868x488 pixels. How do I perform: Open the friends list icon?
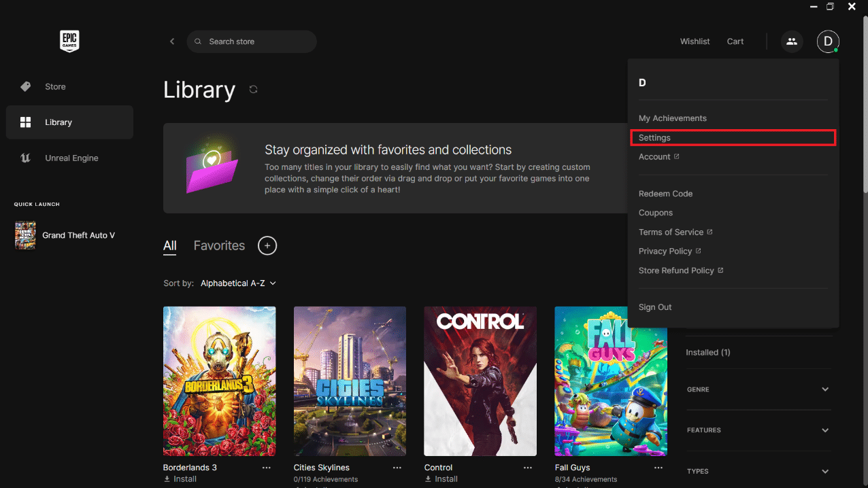pos(791,41)
